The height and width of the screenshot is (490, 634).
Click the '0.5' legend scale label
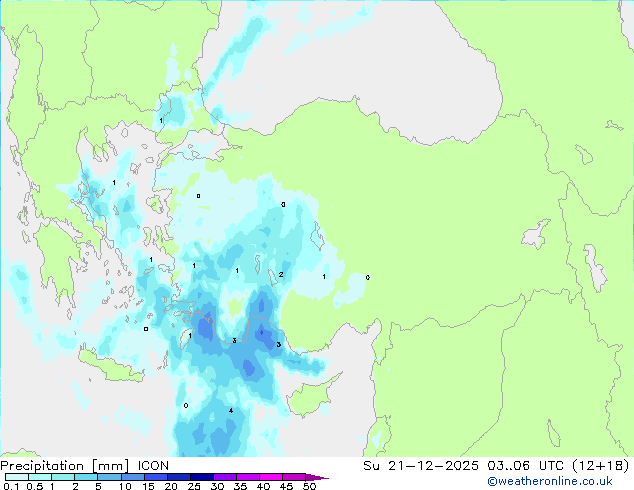click(34, 486)
